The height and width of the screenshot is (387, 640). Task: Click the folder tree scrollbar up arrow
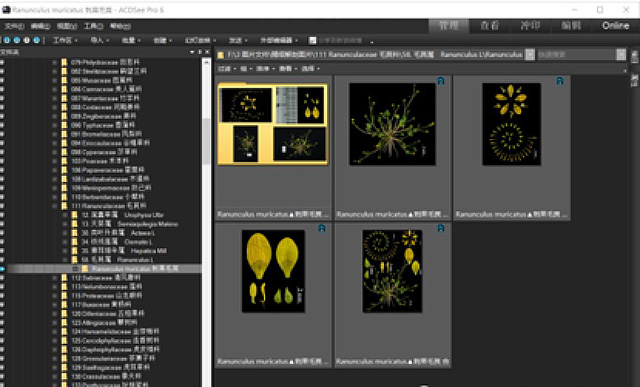(207, 62)
